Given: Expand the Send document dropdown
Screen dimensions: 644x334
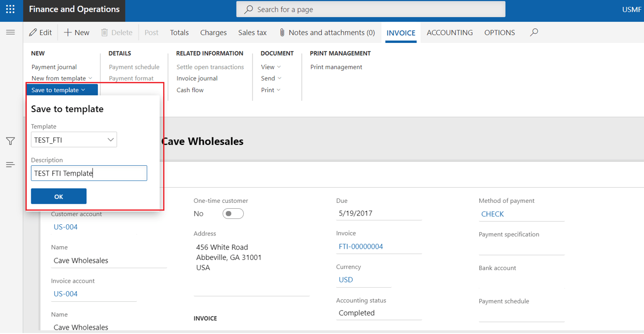Looking at the screenshot, I should 271,79.
